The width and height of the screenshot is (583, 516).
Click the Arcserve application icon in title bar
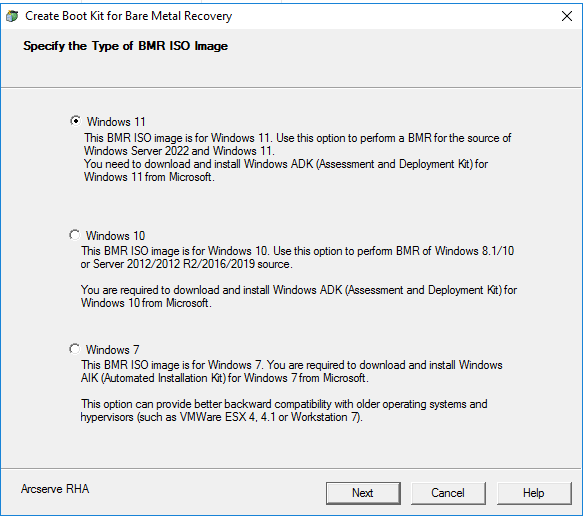tap(12, 16)
